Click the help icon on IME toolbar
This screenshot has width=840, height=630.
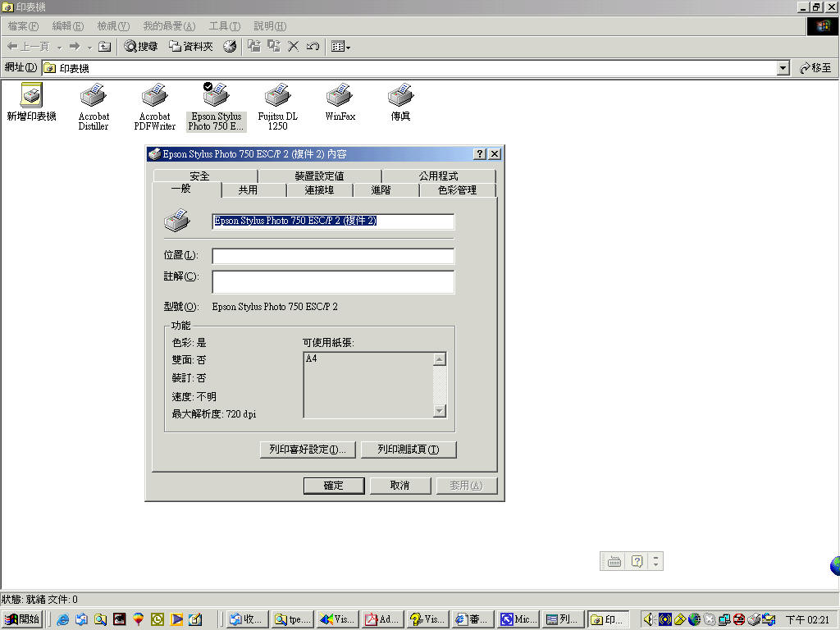pos(637,561)
